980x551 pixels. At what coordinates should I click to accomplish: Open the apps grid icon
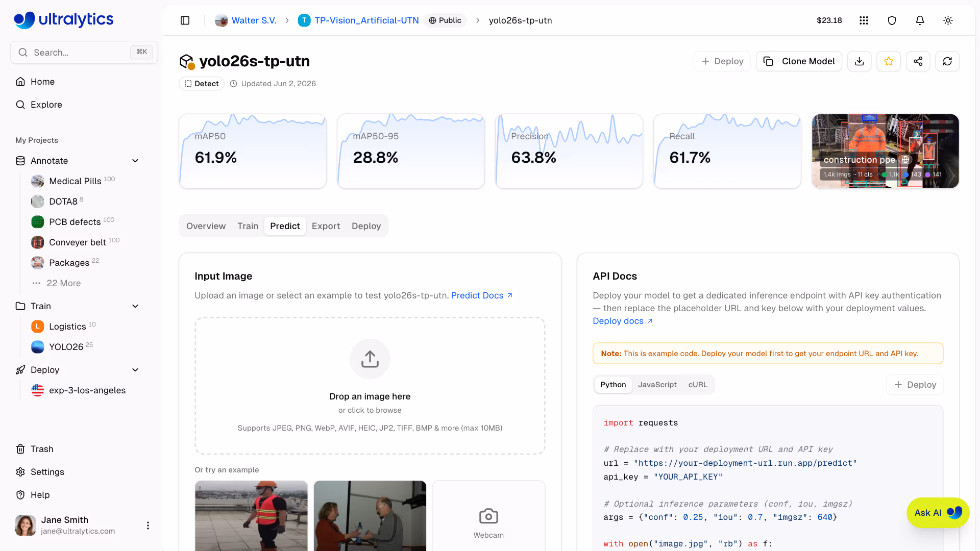[864, 20]
